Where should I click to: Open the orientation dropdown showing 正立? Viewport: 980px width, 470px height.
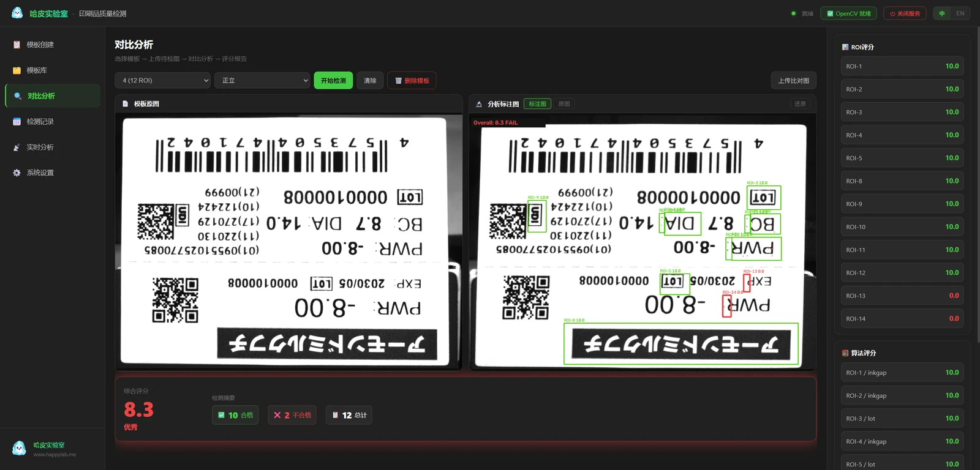[x=262, y=80]
